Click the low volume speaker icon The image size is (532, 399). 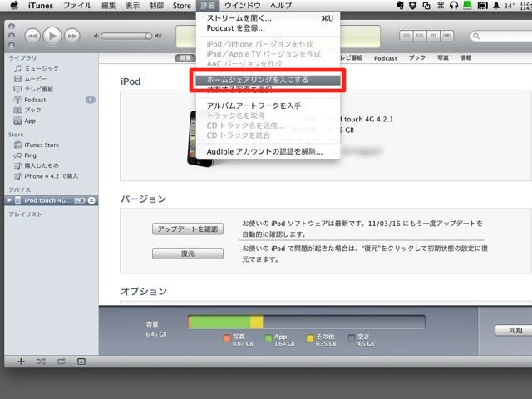96,36
